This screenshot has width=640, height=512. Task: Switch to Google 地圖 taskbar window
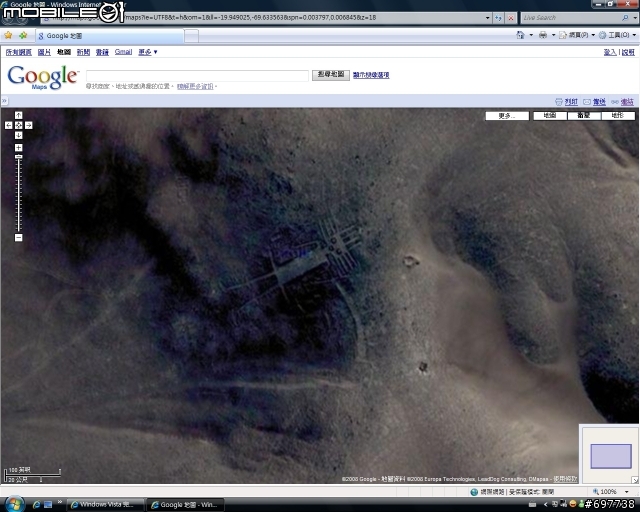pos(186,505)
